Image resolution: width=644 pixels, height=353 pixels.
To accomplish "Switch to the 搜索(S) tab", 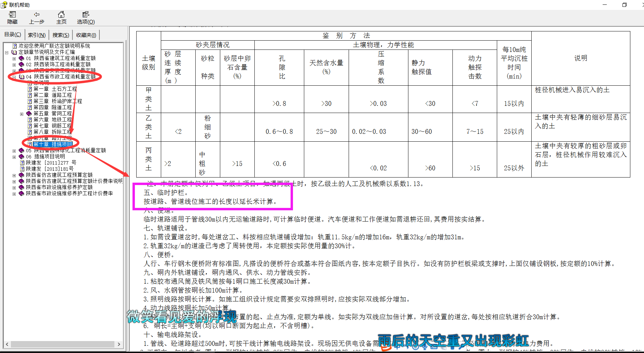I will click(x=61, y=35).
